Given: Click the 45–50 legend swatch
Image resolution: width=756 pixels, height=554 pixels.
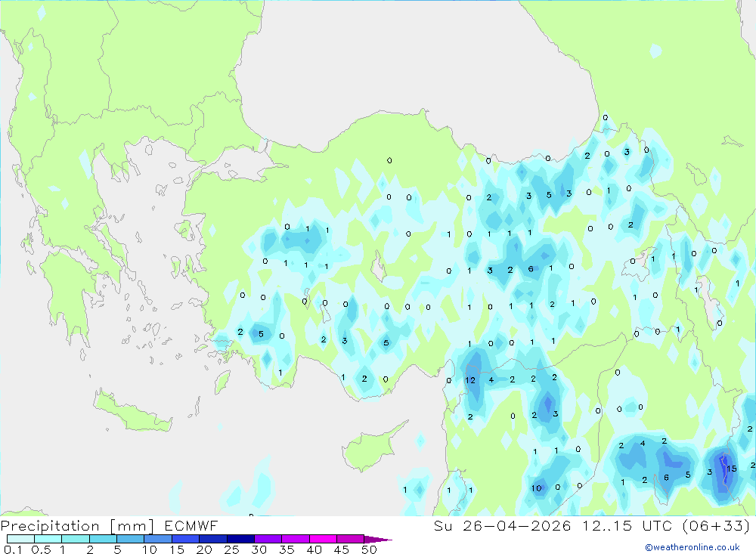Looking at the screenshot, I should [x=350, y=539].
